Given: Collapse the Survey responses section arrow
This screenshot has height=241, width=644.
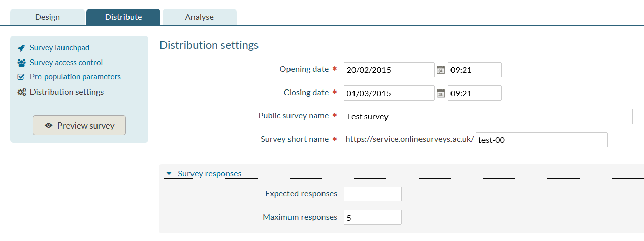Looking at the screenshot, I should tap(169, 174).
